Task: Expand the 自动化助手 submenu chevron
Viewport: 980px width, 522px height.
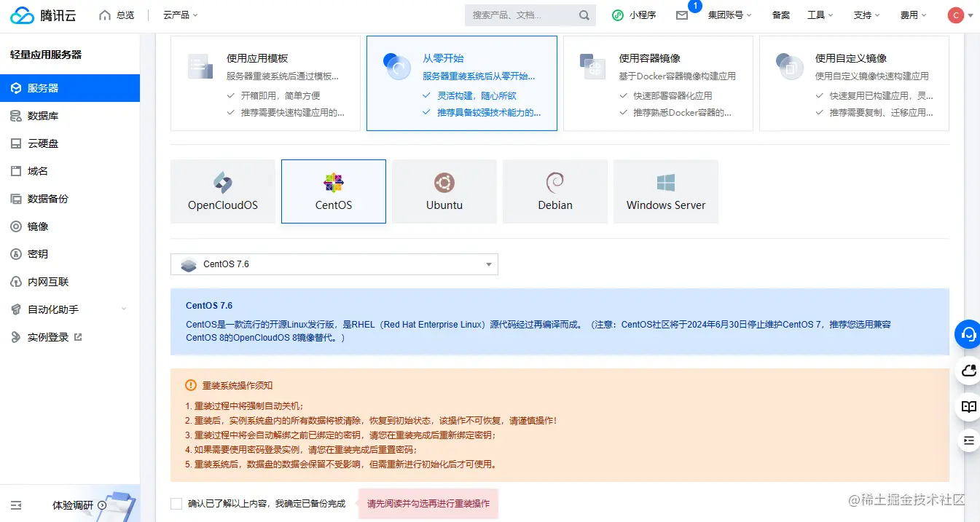Action: pos(123,309)
